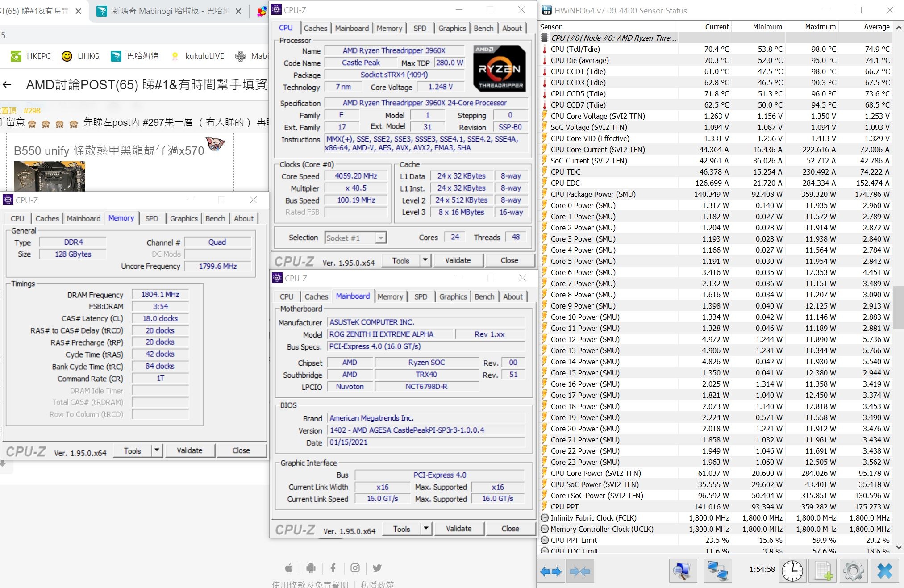Open 巴哈姆特 bookmark
904x588 pixels.
click(135, 56)
